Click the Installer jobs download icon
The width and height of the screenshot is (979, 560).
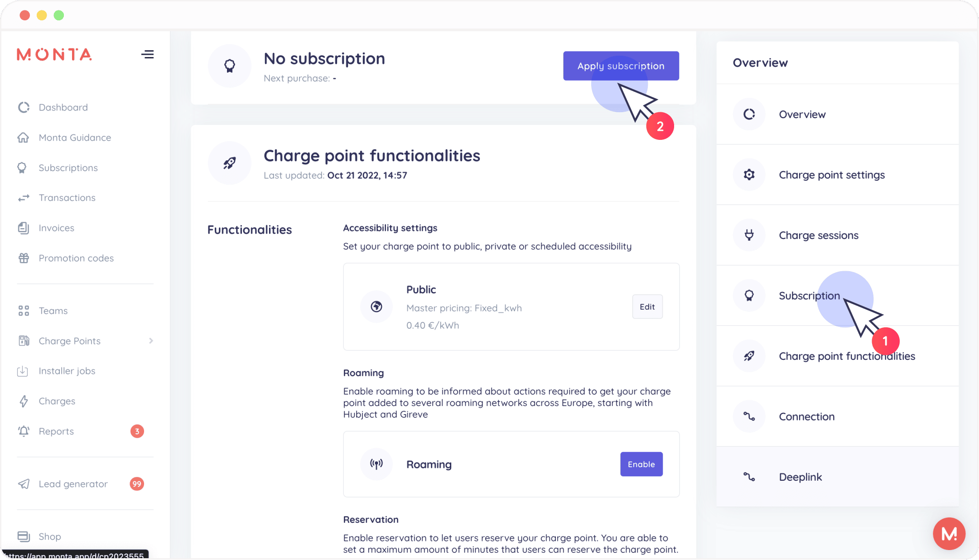[23, 371]
